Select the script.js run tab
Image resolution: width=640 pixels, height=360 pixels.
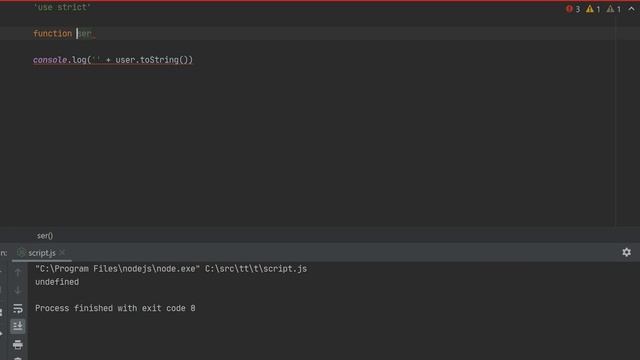click(x=42, y=253)
